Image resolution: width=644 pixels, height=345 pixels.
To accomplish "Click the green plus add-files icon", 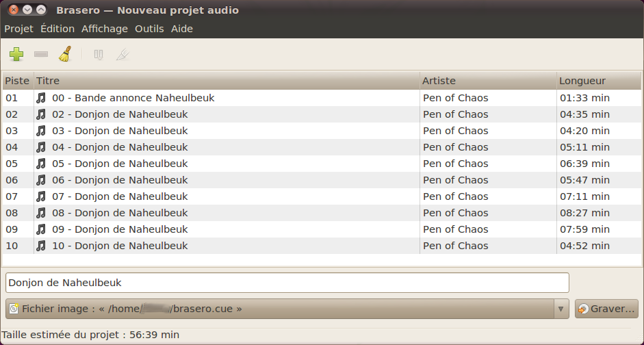I will pyautogui.click(x=16, y=54).
